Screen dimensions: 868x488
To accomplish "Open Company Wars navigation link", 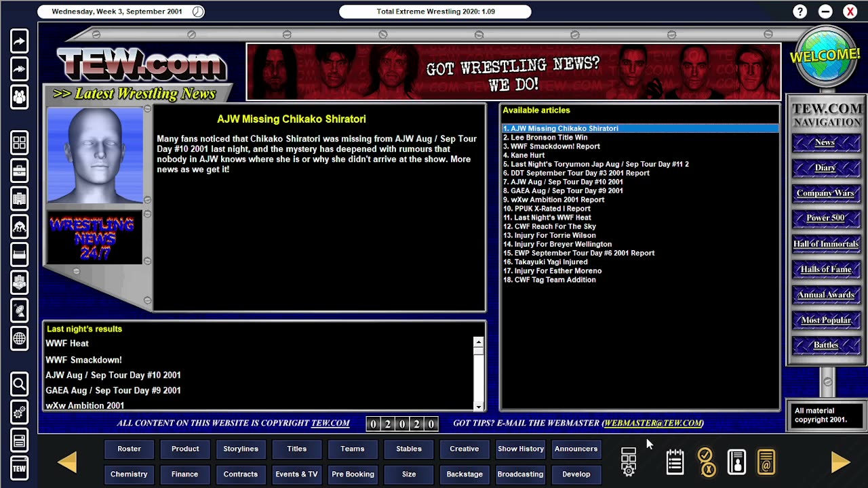I will click(825, 193).
